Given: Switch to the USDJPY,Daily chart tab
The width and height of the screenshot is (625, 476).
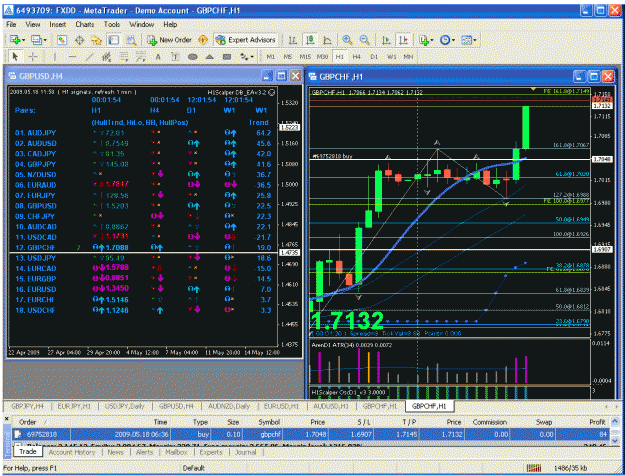Looking at the screenshot, I should point(124,406).
